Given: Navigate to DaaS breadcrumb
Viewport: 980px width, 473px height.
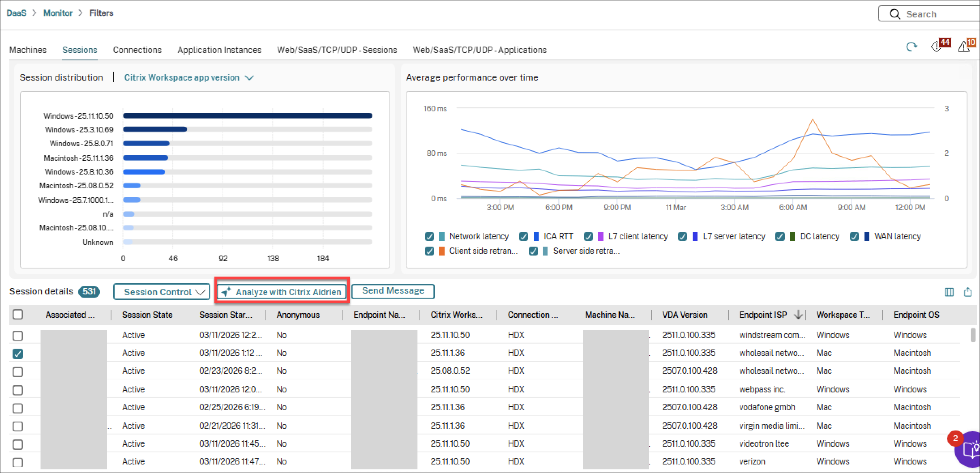Looking at the screenshot, I should tap(16, 13).
